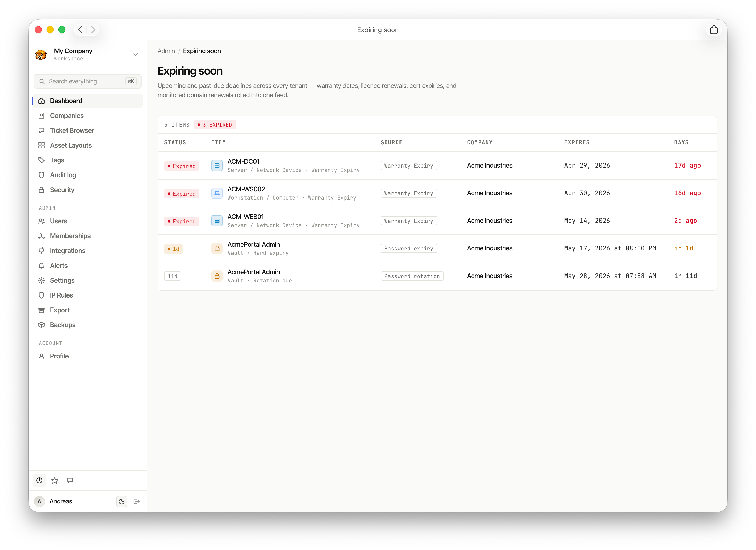This screenshot has height=550, width=756.
Task: Click the Password expiry source tag
Action: (x=409, y=248)
